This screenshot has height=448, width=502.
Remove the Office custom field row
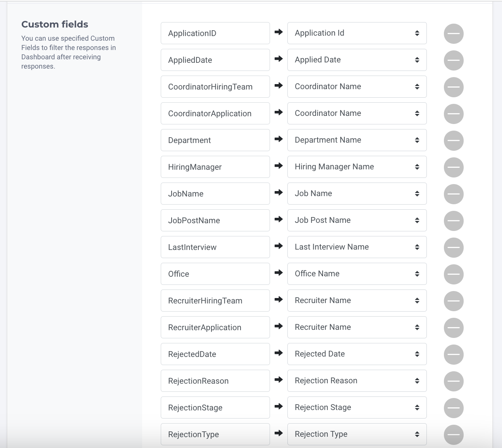click(x=454, y=274)
